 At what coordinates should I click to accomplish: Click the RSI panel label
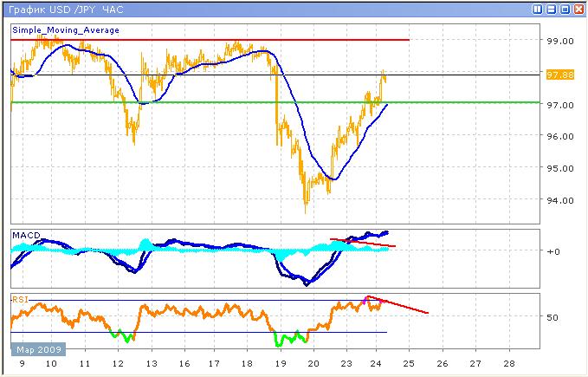pyautogui.click(x=19, y=298)
